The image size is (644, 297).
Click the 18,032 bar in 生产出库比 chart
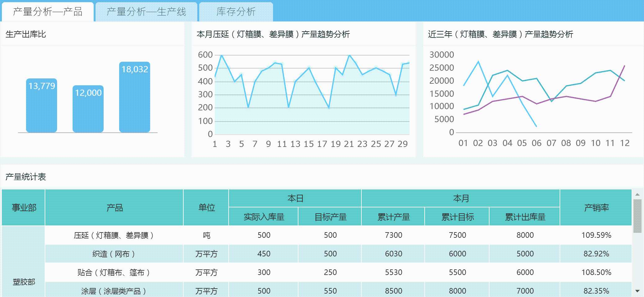click(x=135, y=97)
